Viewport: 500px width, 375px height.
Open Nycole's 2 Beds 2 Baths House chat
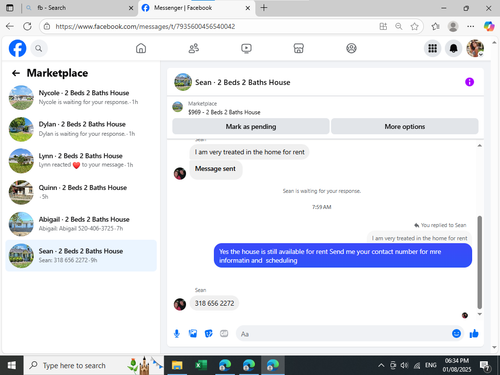tap(81, 97)
